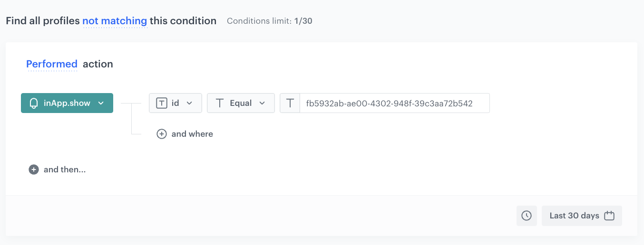Click the T icon beside Equal

tap(219, 103)
